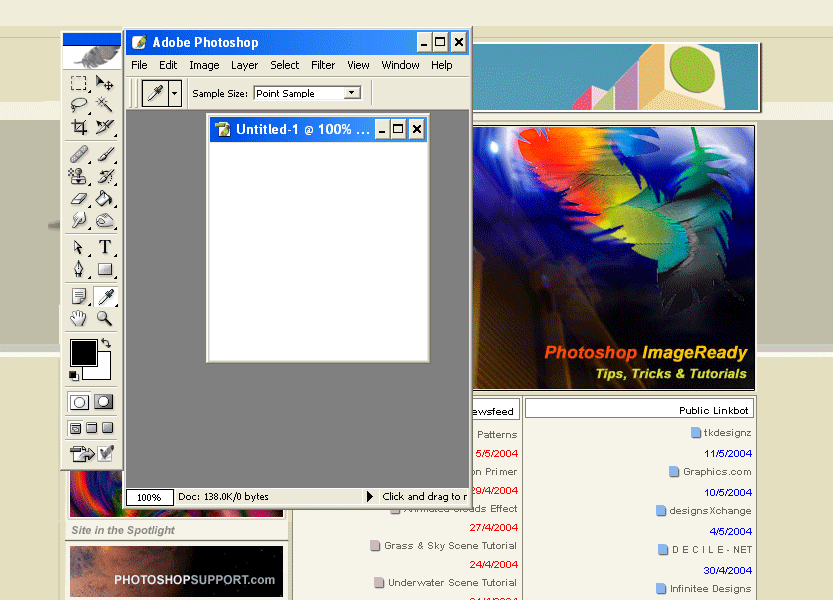This screenshot has height=600, width=833.
Task: Open the Layer menu
Action: [244, 65]
